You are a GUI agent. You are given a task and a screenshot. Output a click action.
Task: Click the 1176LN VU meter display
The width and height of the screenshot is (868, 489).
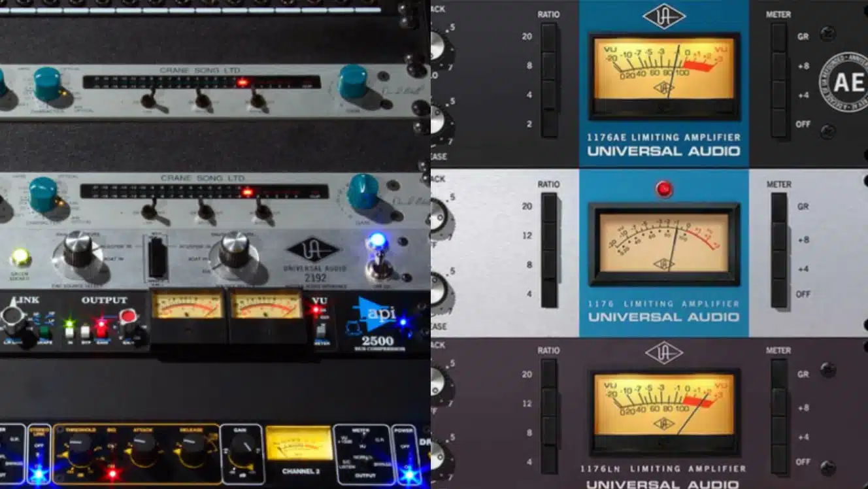(664, 412)
